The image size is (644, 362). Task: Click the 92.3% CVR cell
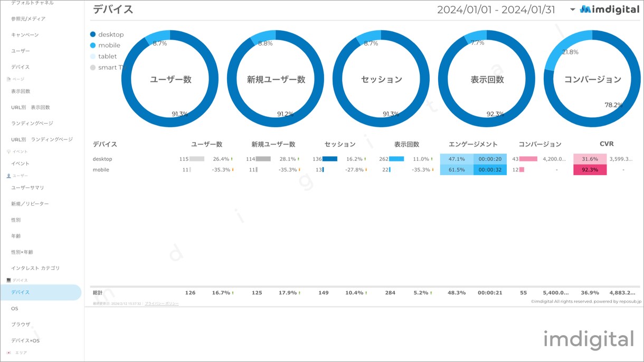coord(590,170)
